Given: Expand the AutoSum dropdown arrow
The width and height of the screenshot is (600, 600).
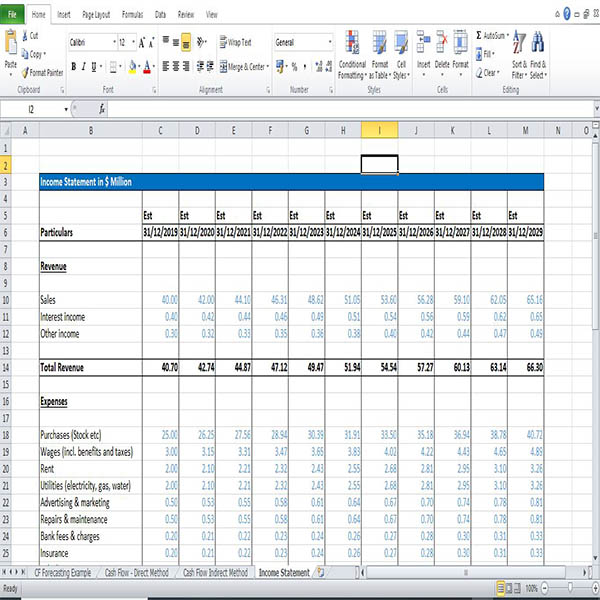Looking at the screenshot, I should coord(508,36).
